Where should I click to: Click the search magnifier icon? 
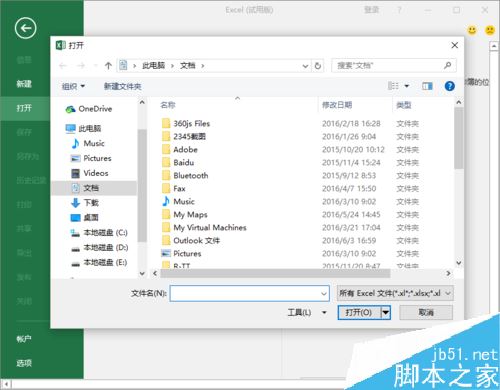click(x=448, y=65)
